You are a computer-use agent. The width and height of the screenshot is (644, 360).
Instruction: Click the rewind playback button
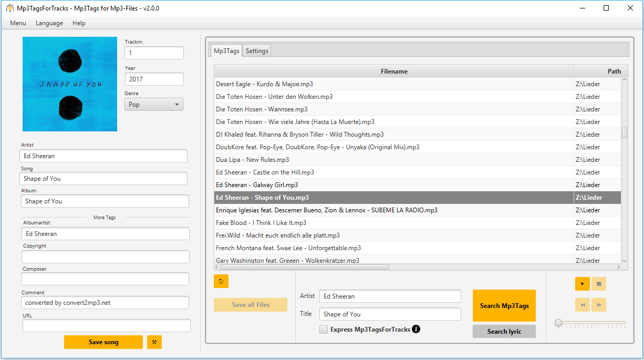click(x=583, y=305)
